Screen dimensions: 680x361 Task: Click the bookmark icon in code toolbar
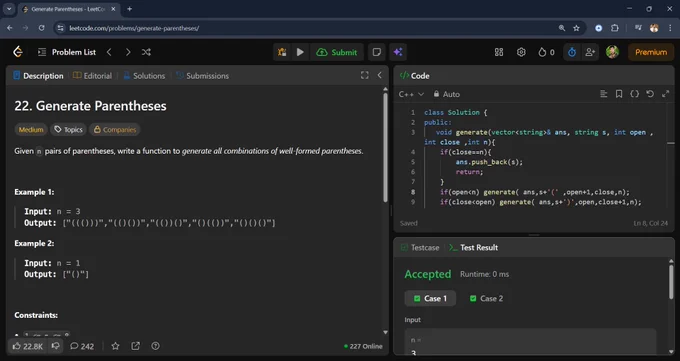pyautogui.click(x=619, y=94)
